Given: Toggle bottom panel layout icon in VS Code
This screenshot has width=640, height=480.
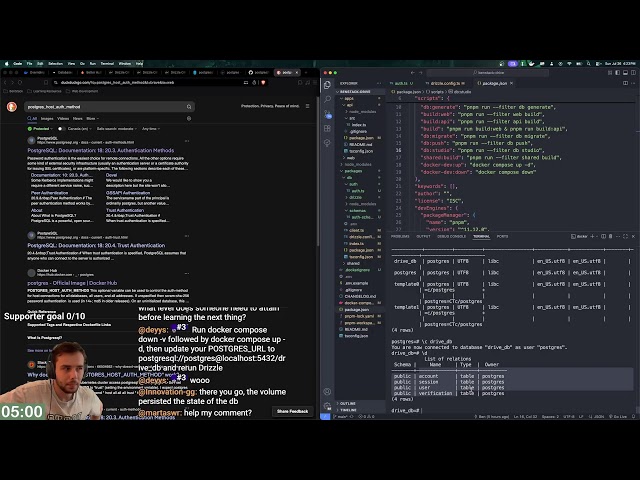Looking at the screenshot, I should [x=625, y=73].
